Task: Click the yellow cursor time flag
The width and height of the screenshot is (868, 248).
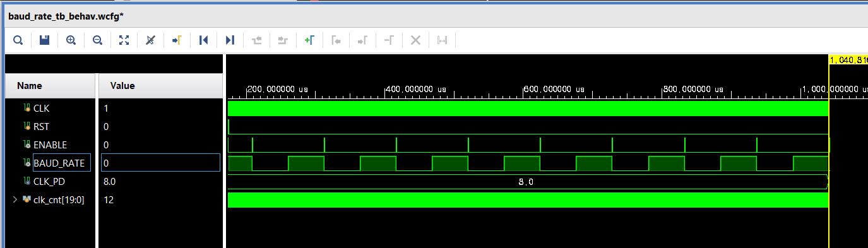Action: (848, 60)
